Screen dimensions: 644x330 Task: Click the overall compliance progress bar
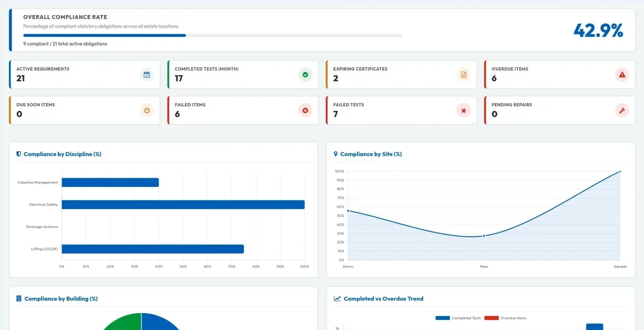(x=213, y=35)
